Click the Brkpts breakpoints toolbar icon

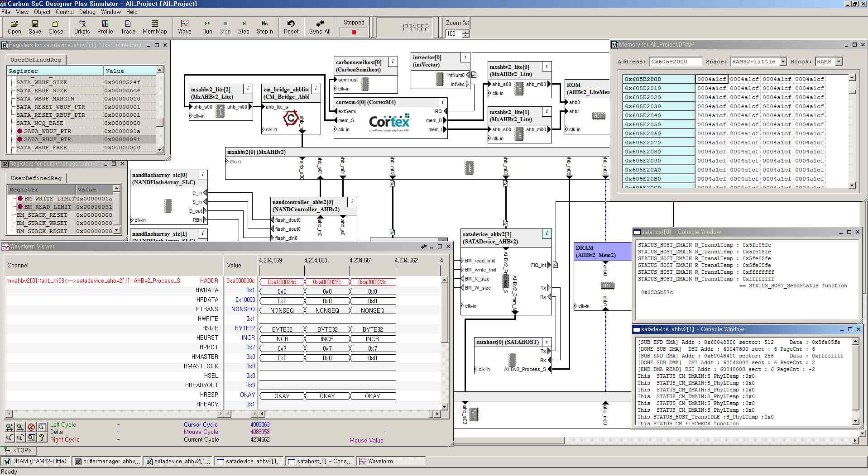(x=82, y=27)
